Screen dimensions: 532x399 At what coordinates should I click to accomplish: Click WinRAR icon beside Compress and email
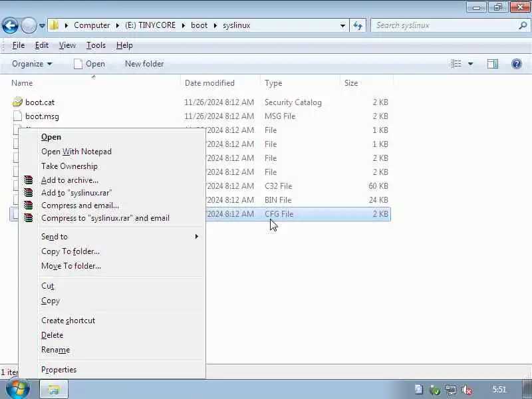click(x=29, y=205)
